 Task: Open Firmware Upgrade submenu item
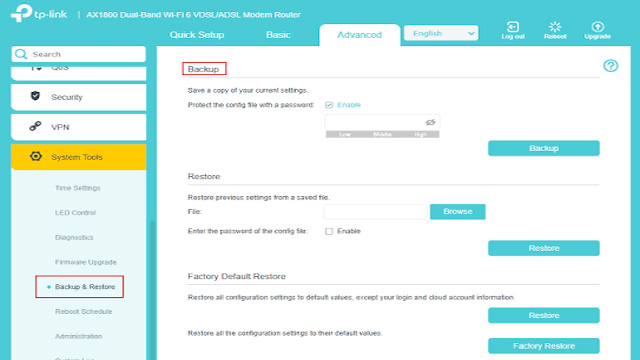(86, 262)
